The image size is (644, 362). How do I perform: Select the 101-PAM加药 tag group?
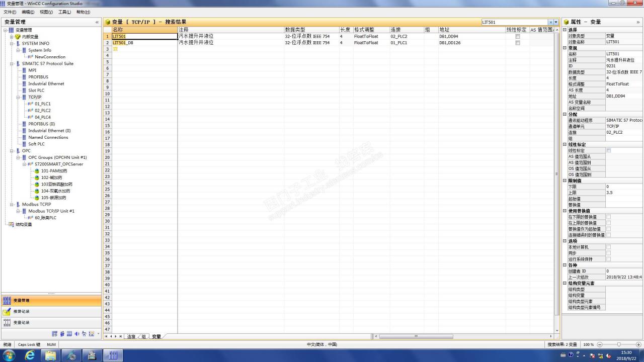click(54, 171)
